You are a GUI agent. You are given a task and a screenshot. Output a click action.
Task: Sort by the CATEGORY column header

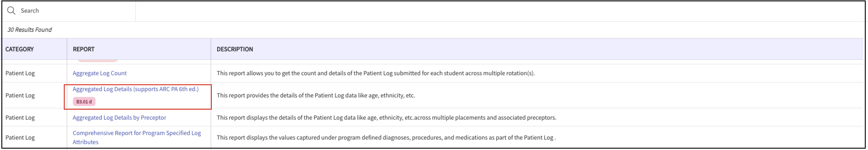coord(19,49)
